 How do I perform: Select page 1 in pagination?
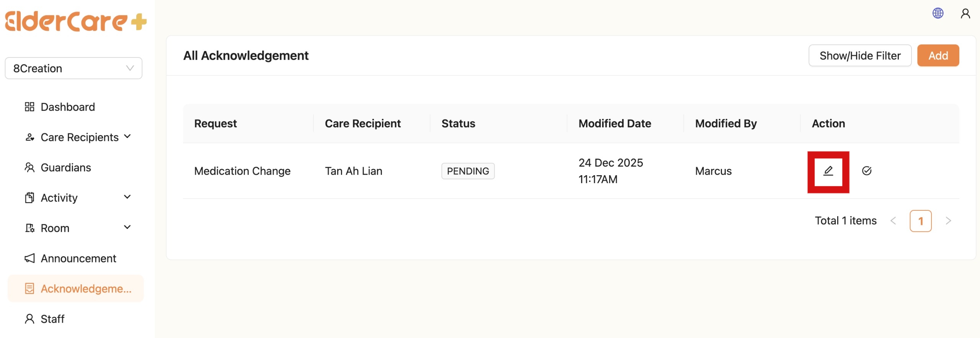coord(920,221)
